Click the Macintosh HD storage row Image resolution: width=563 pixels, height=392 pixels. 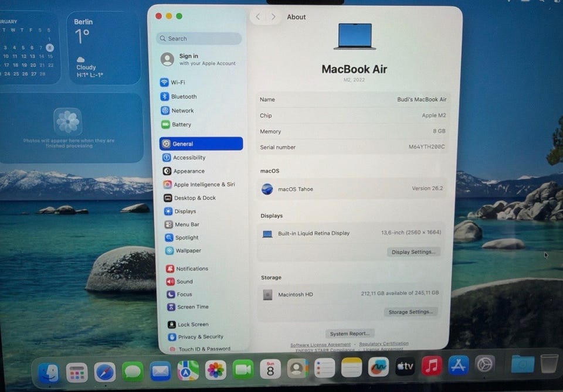click(x=350, y=294)
